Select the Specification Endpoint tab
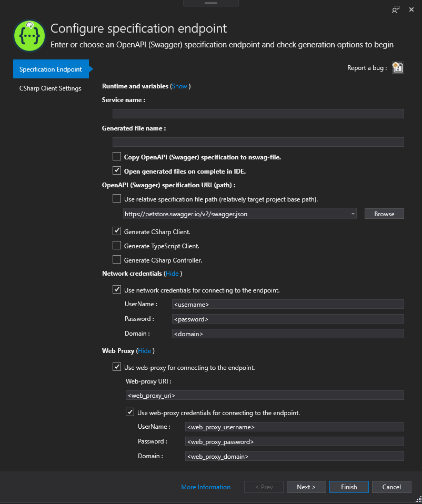422x504 pixels. coord(51,69)
